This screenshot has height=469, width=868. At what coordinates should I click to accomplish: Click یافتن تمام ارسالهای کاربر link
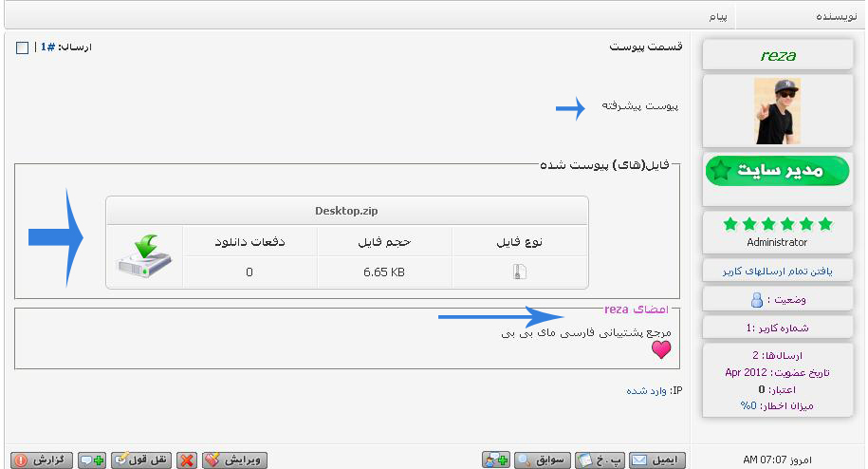[777, 272]
